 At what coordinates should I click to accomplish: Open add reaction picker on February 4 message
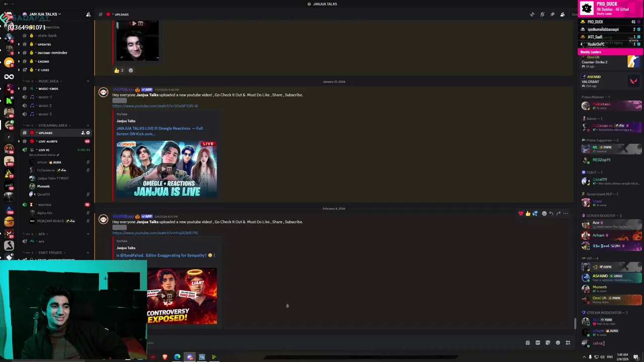544,214
